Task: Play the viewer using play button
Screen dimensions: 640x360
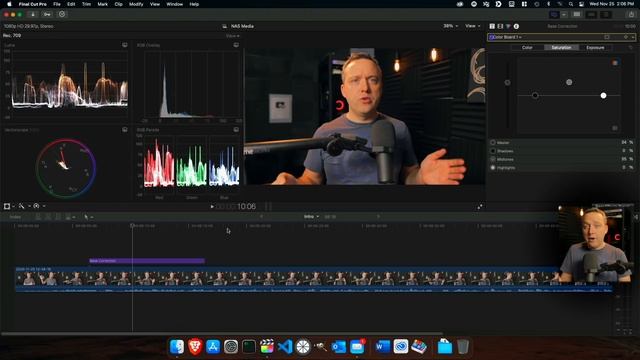Action: [212, 207]
